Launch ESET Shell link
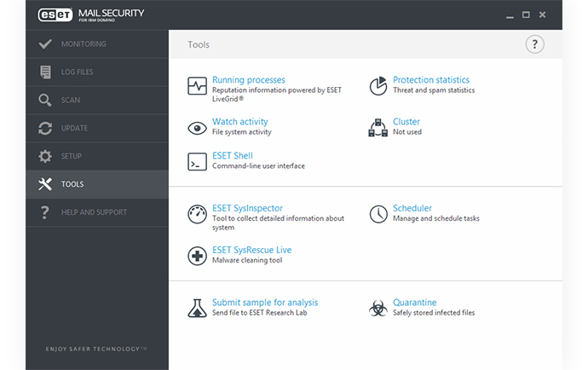Viewport: 588px width, 370px height. coord(233,156)
